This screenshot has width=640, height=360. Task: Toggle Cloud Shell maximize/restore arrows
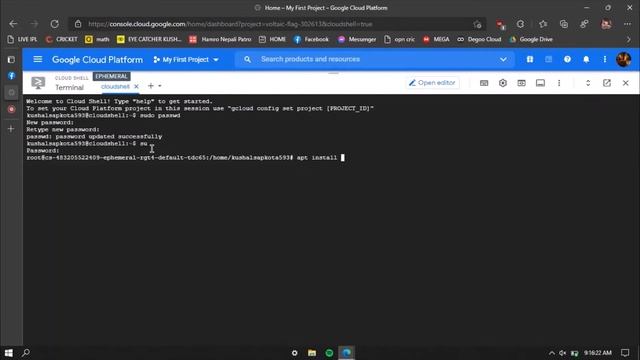tap(588, 83)
